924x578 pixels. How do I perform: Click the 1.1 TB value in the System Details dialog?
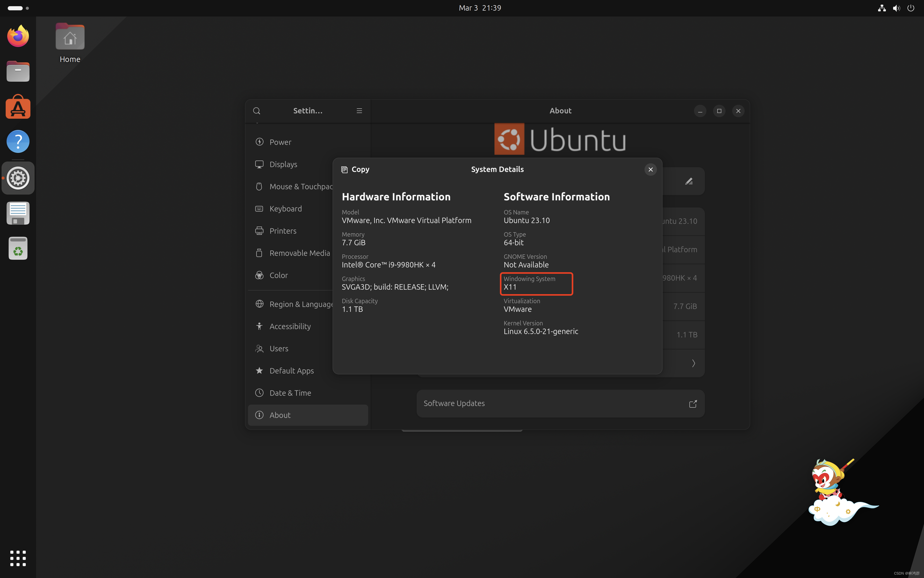(x=352, y=309)
